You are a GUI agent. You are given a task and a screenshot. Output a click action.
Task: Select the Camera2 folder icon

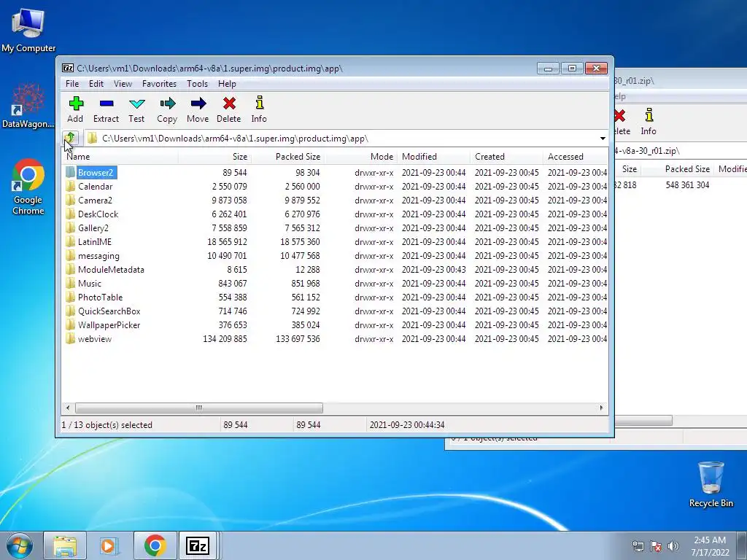(71, 200)
